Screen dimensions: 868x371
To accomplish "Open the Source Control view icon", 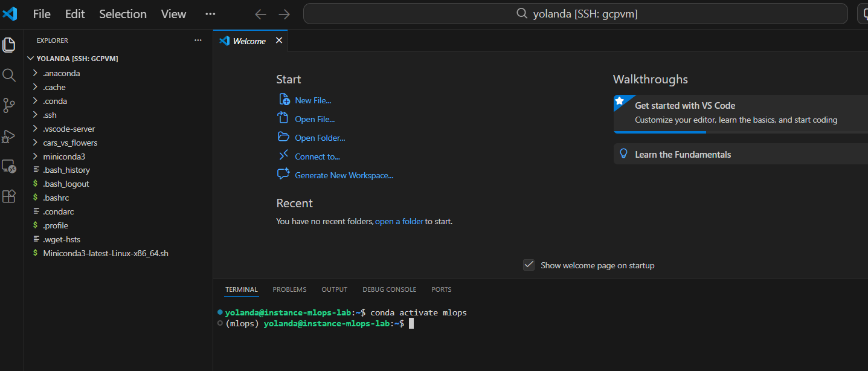I will [9, 106].
